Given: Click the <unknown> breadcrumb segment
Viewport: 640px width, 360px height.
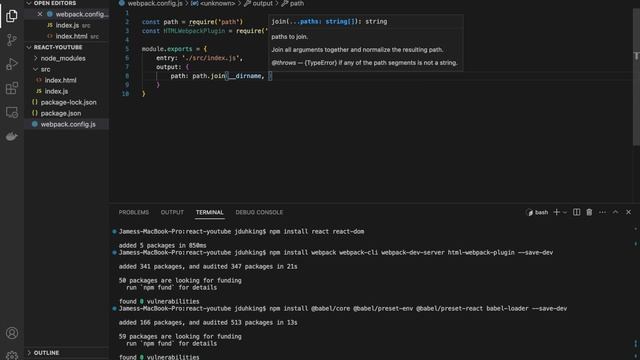Looking at the screenshot, I should click(217, 3).
